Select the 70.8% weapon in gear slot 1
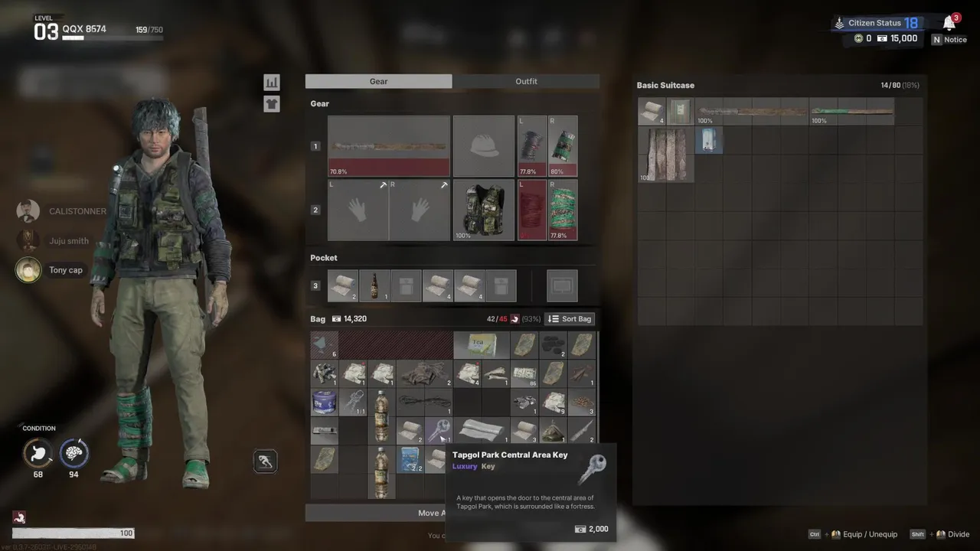 (x=389, y=146)
